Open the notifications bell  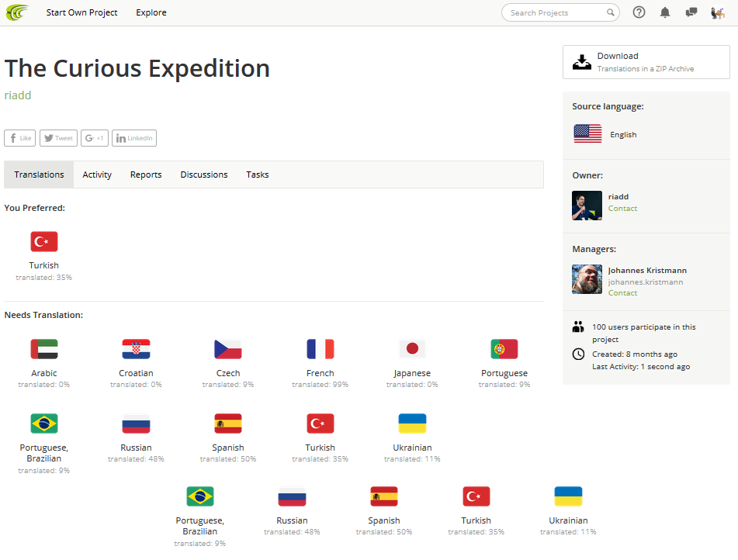[664, 12]
